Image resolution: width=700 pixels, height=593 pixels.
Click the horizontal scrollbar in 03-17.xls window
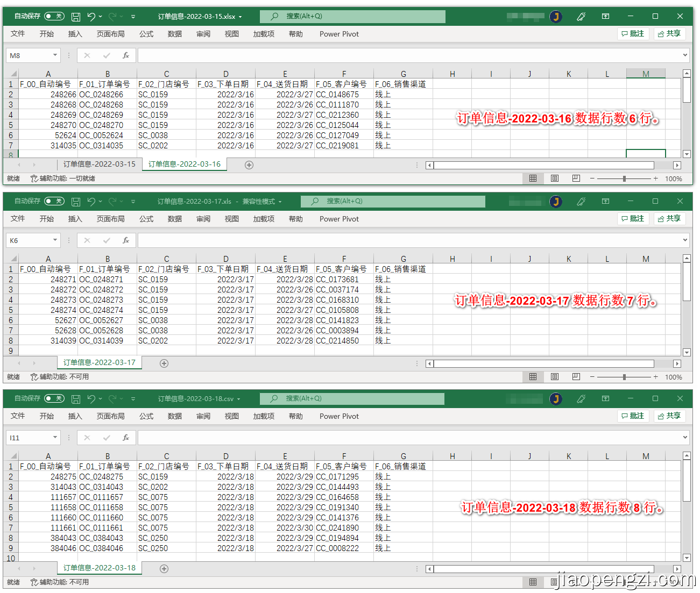(x=544, y=364)
